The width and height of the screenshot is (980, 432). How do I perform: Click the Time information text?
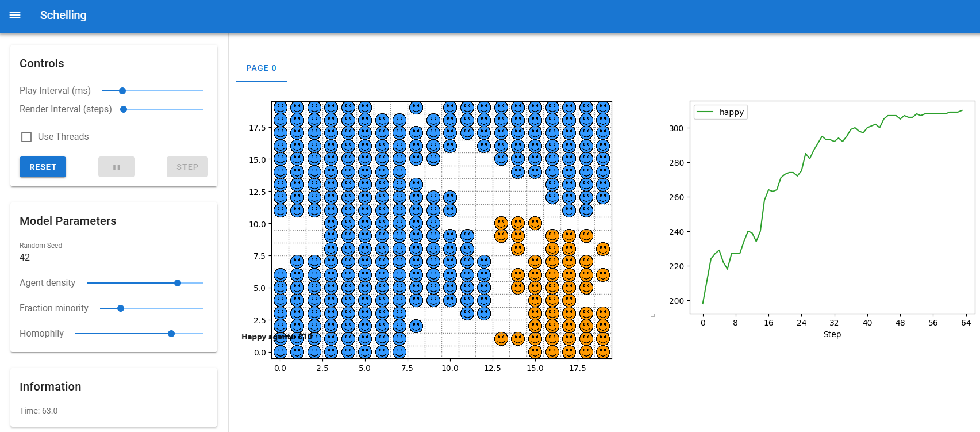click(x=39, y=411)
